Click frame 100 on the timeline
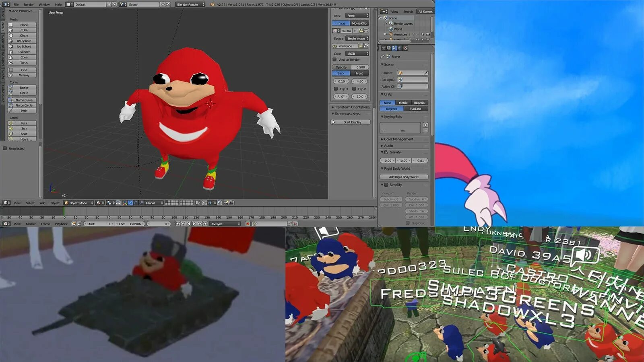This screenshot has height=362, width=644. 174,217
